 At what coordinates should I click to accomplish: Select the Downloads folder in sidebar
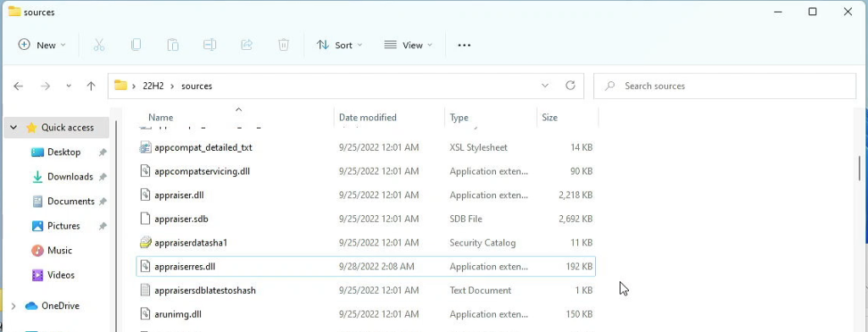(70, 176)
